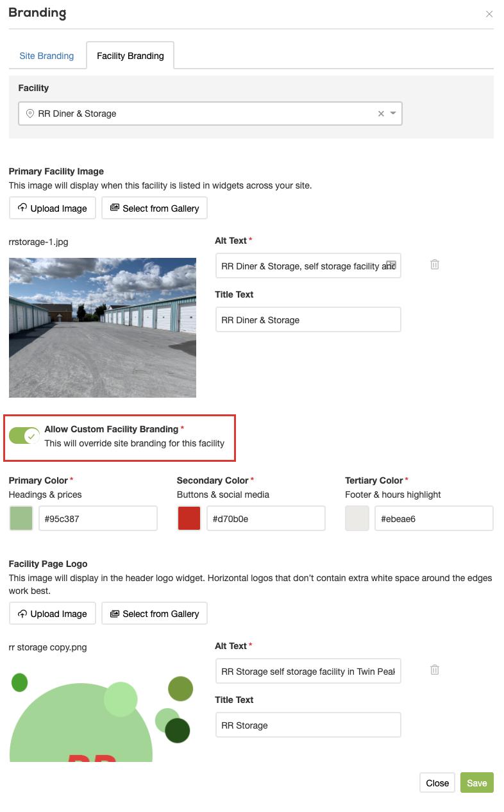Clear the selected facility with the x icon
The height and width of the screenshot is (812, 504).
(x=381, y=114)
